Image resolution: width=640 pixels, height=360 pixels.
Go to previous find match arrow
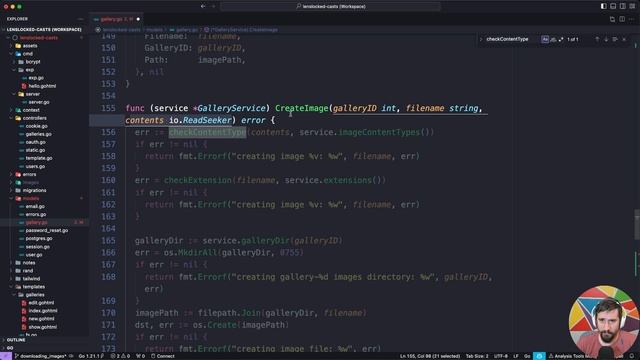click(x=597, y=39)
